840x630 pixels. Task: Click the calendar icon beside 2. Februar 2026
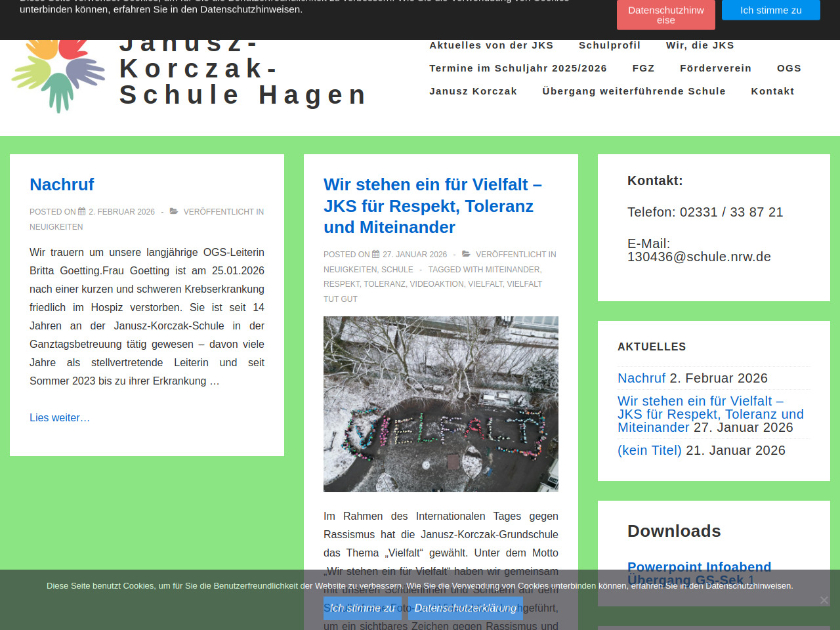(82, 211)
